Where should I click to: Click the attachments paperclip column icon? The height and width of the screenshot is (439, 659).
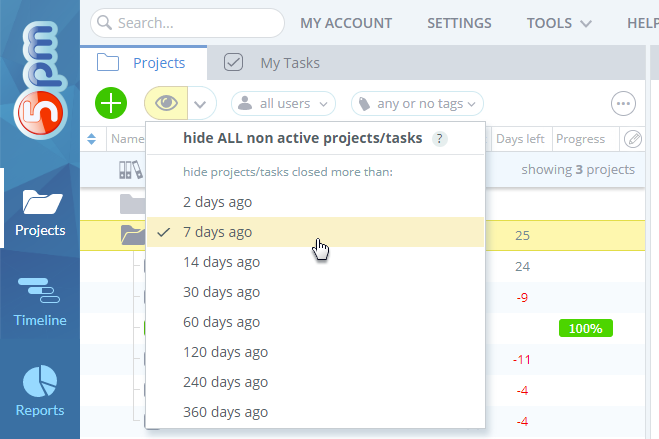coord(633,139)
